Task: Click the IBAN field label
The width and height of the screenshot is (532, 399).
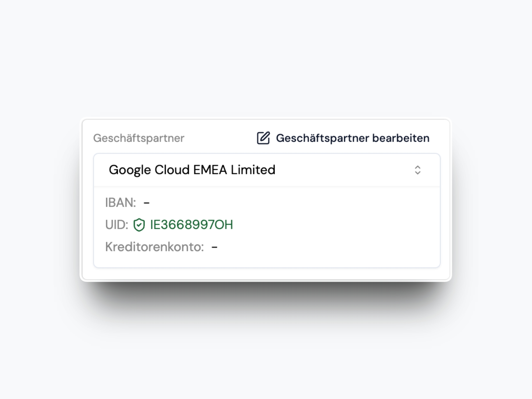Action: pos(121,202)
